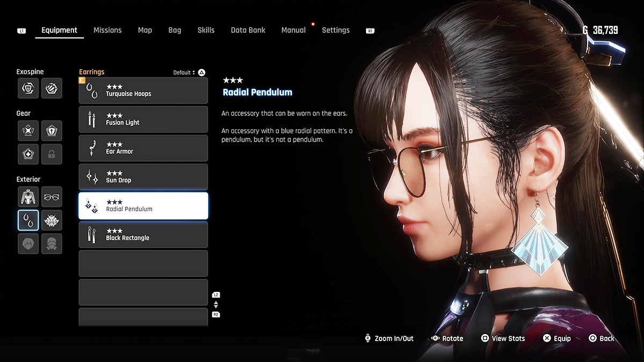This screenshot has height=362, width=644.
Task: Choose Turquoise Hoops earrings
Action: click(x=143, y=91)
